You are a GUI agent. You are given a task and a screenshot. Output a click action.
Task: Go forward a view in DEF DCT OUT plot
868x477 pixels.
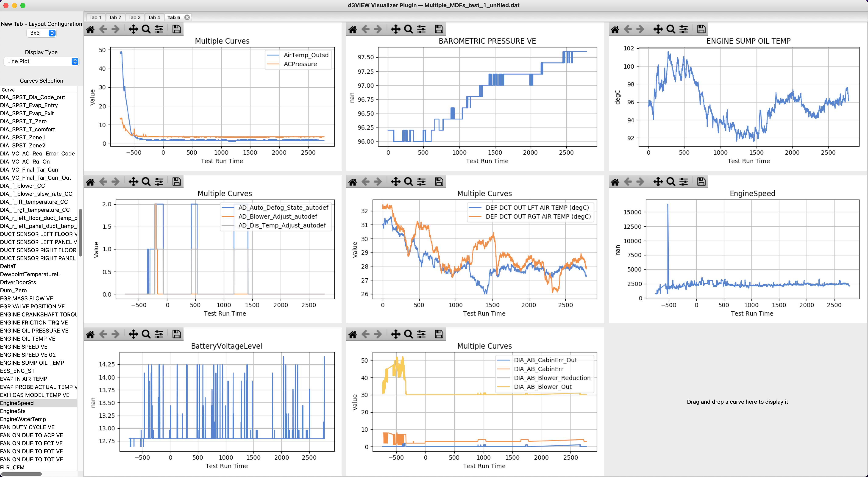point(378,182)
